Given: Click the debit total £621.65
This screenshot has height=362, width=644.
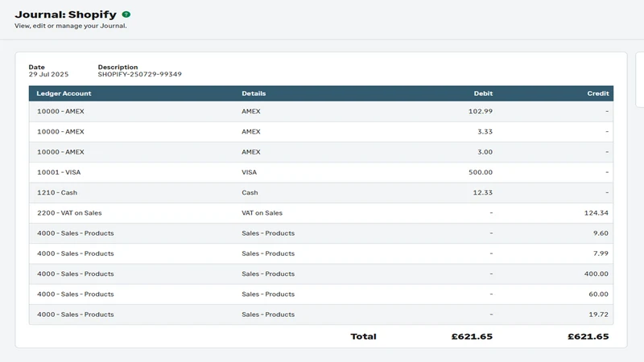Looking at the screenshot, I should [x=472, y=336].
